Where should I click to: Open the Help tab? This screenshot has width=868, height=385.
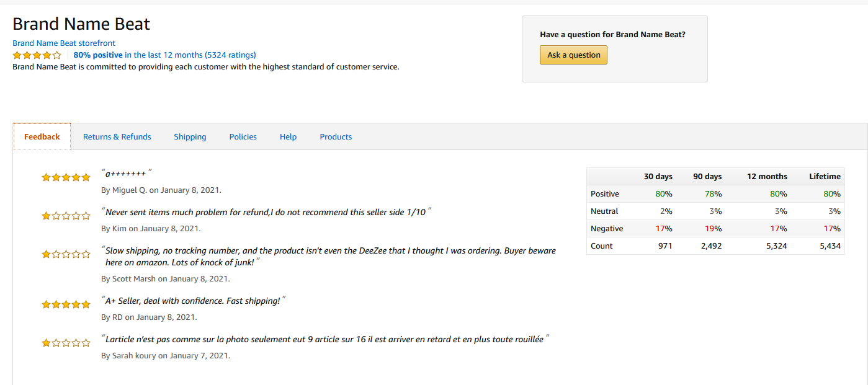[x=288, y=137]
